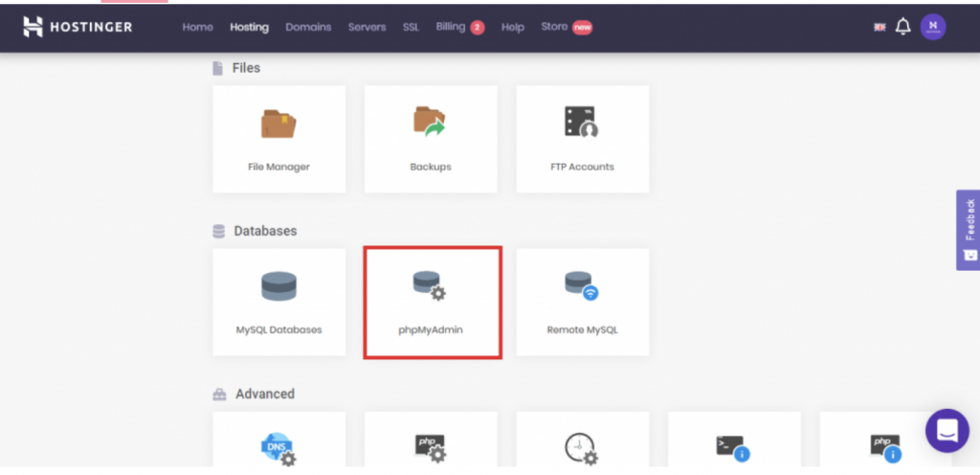Open the Help menu item
The height and width of the screenshot is (475, 980).
coord(513,27)
